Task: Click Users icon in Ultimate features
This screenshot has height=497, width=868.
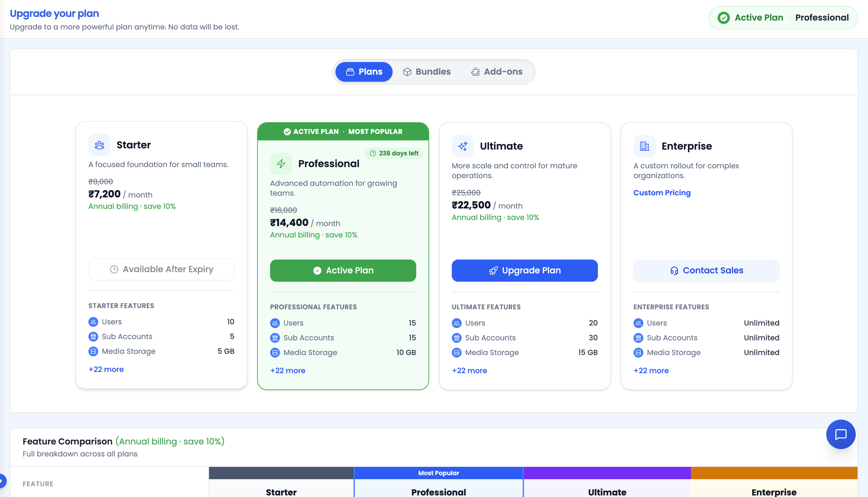Action: (457, 323)
